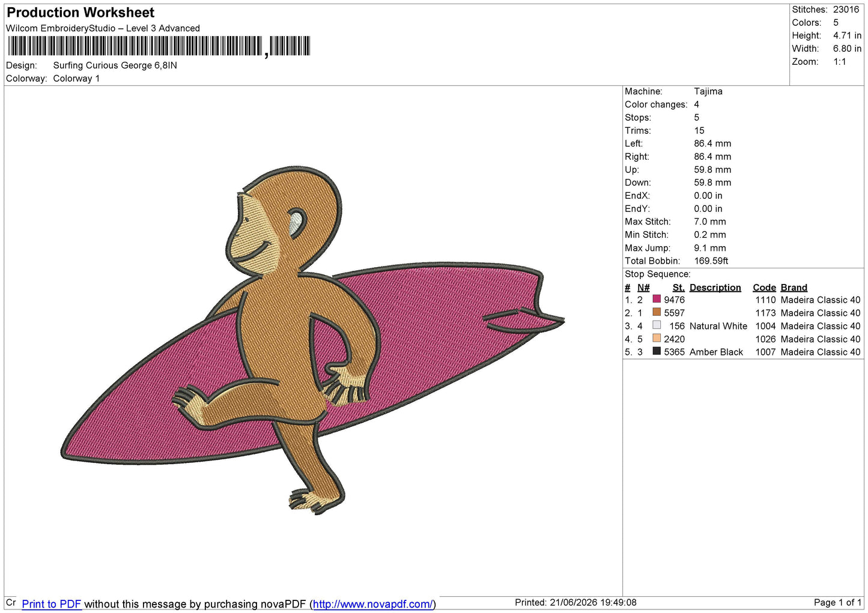This screenshot has width=868, height=613.
Task: Select the brown 5597 thread color swatch
Action: point(657,312)
